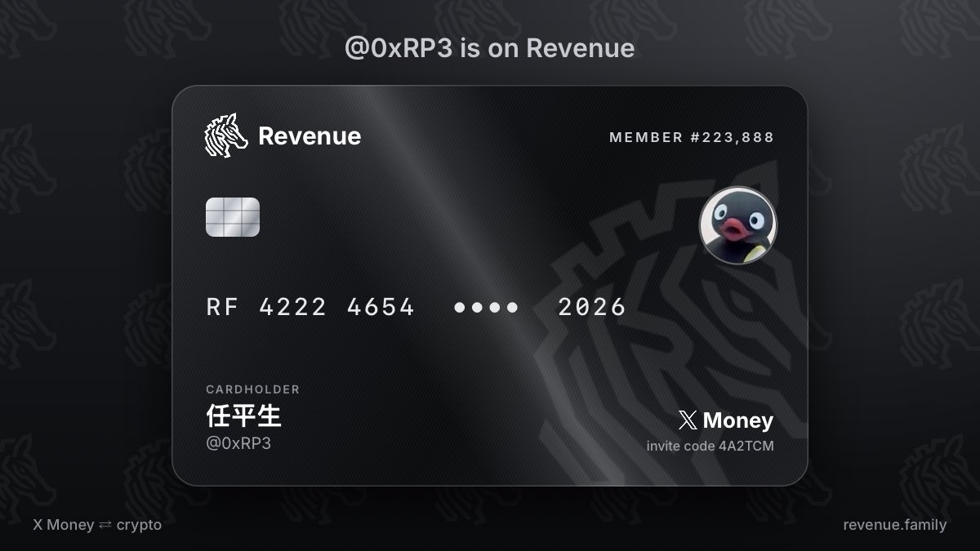Click the "2026" card number group
This screenshot has width=980, height=551.
(592, 307)
